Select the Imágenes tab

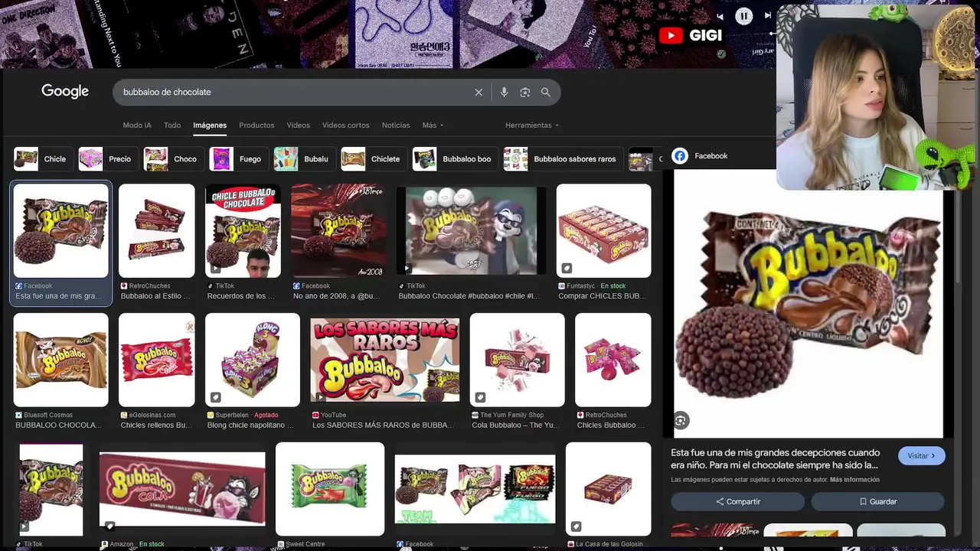[210, 126]
